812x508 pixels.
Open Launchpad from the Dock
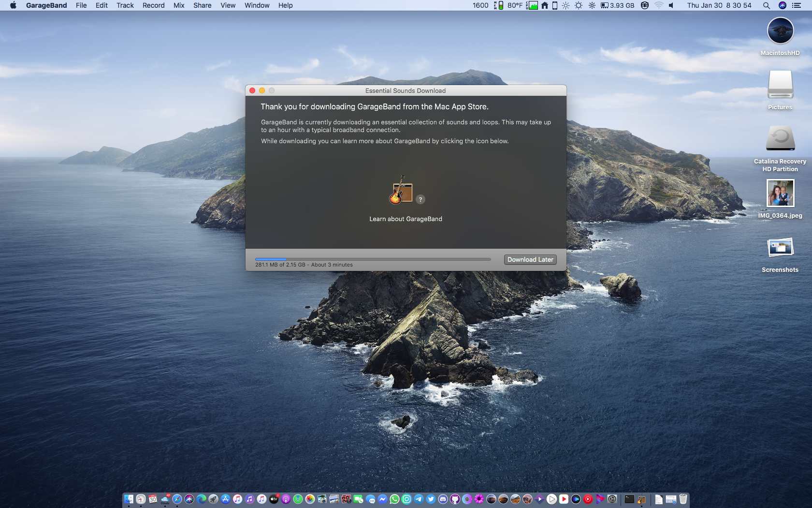[x=213, y=499]
